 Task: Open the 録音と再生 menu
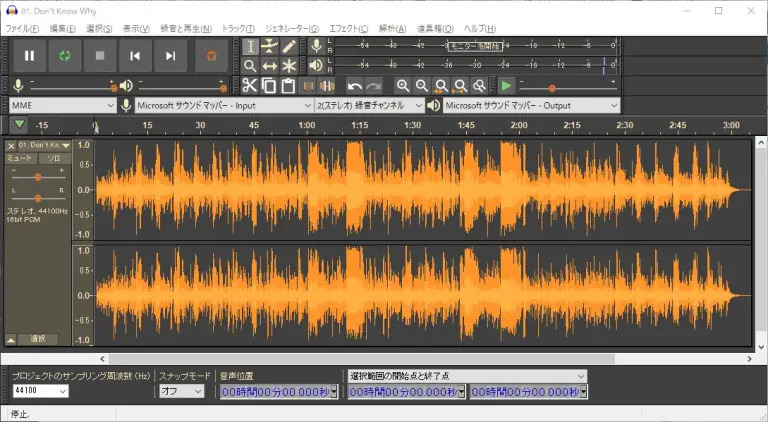coord(186,28)
